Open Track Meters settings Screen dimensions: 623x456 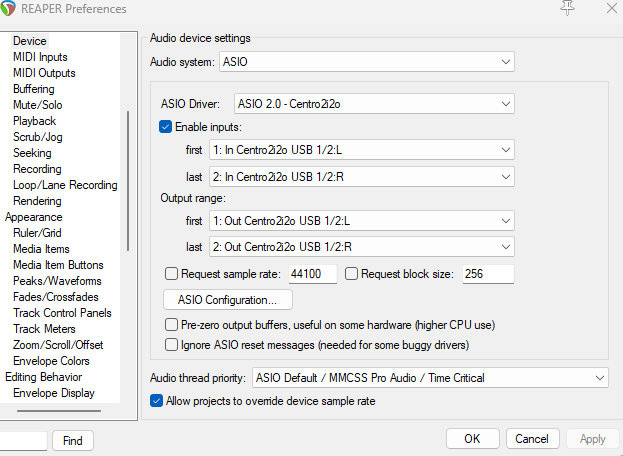click(44, 328)
